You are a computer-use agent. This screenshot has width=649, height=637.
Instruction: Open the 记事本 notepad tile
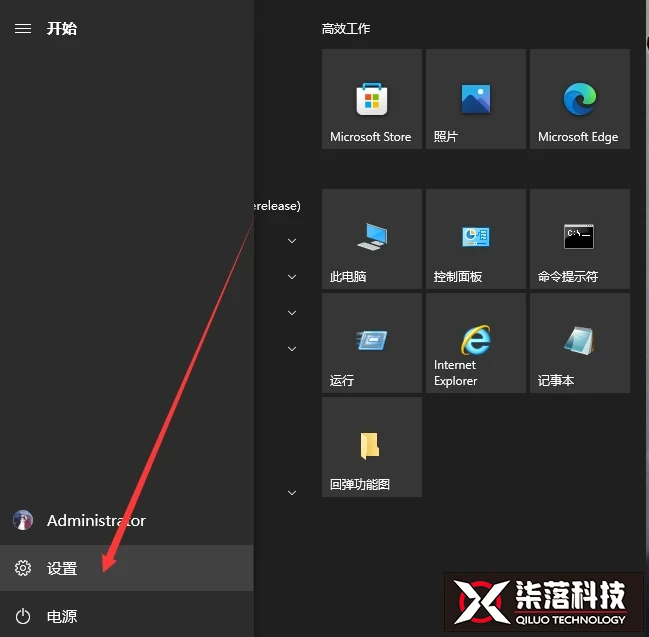pos(579,343)
